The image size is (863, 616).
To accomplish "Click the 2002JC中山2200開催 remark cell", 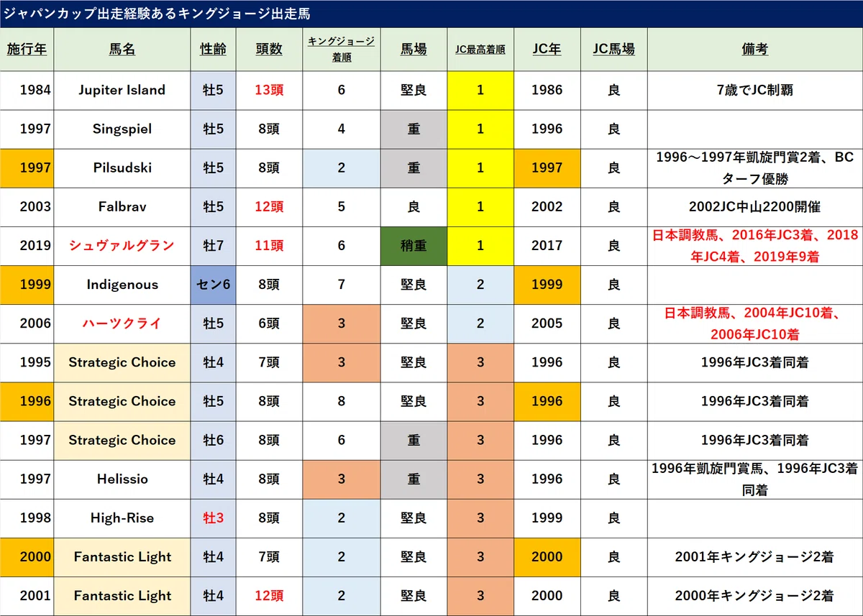I will point(755,207).
